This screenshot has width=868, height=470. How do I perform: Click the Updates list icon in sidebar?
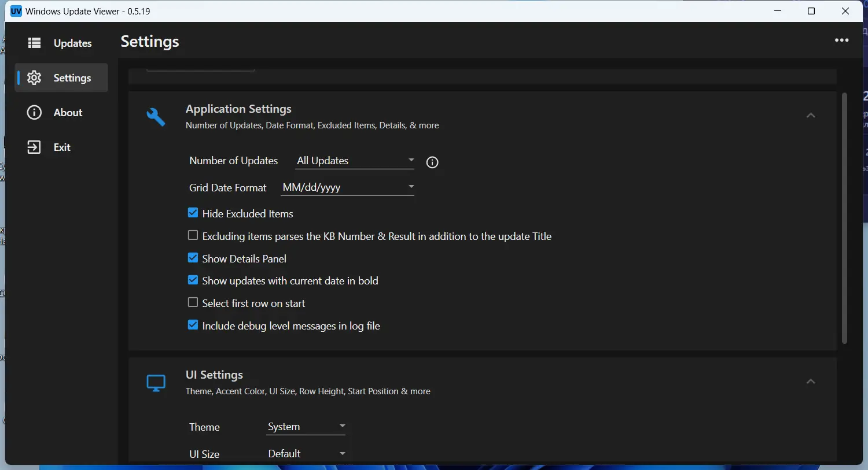pos(35,43)
